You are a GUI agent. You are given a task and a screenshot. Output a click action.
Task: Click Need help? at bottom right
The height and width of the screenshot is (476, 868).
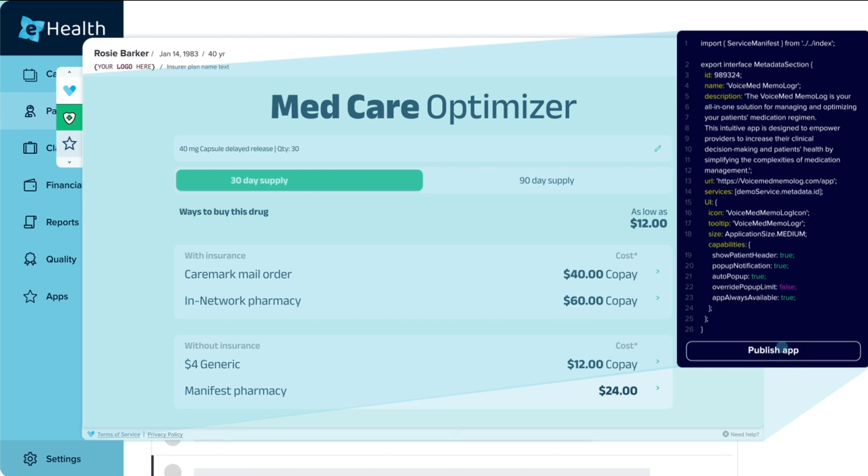pos(744,434)
